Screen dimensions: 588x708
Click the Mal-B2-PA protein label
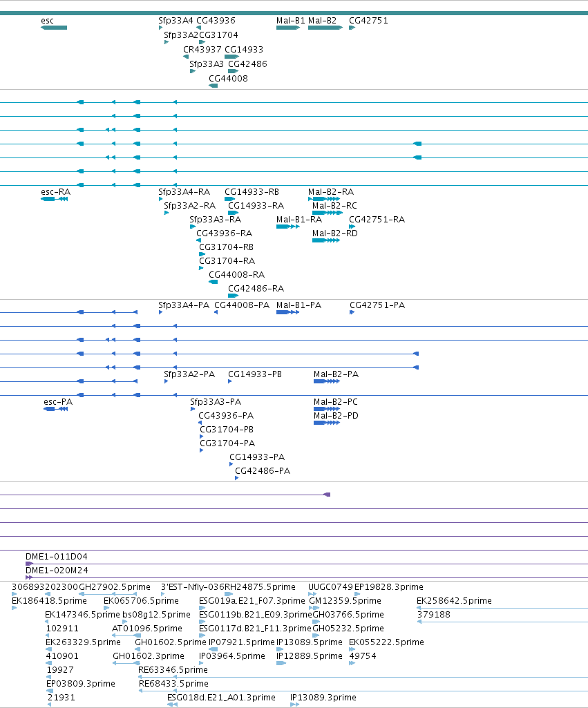(x=336, y=374)
